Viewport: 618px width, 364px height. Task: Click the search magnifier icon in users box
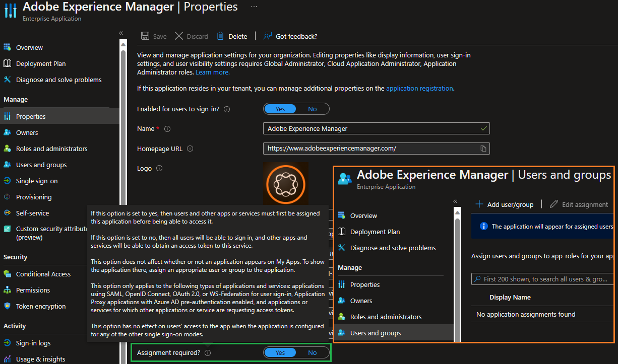[477, 279]
